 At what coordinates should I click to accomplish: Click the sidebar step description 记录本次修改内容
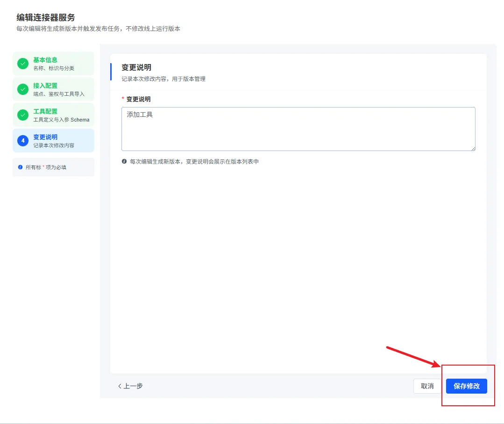coord(54,145)
